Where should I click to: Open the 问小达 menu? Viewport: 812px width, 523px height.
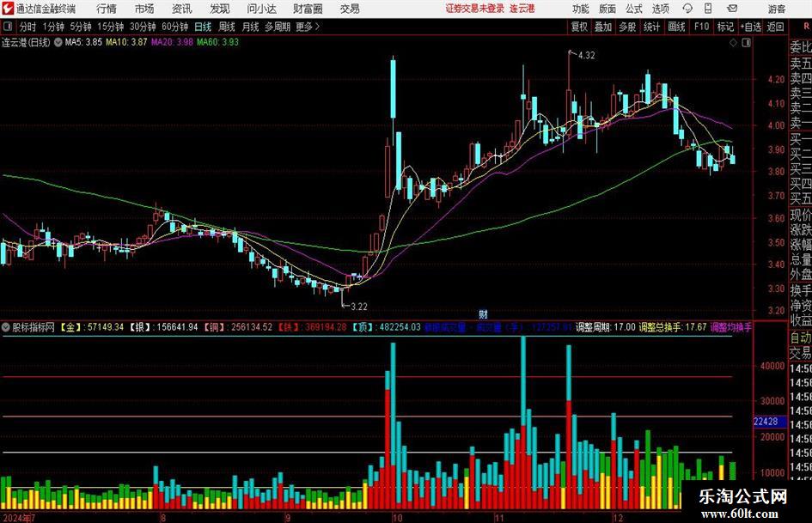coord(261,9)
